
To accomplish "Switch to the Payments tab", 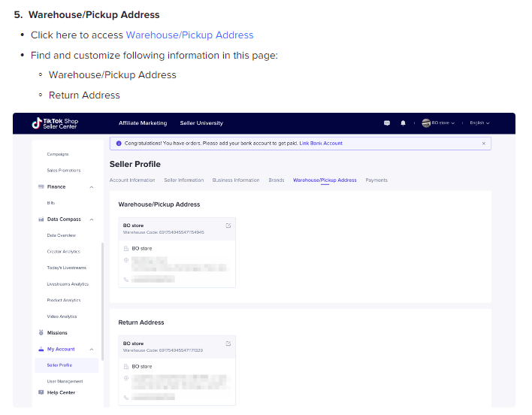I will tap(376, 180).
